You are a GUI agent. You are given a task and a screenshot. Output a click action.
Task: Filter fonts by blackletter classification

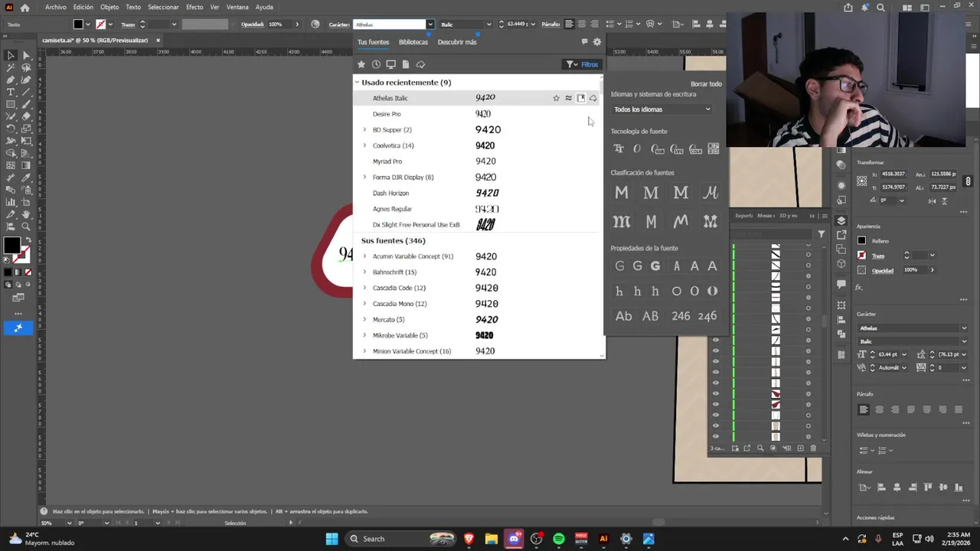(622, 222)
